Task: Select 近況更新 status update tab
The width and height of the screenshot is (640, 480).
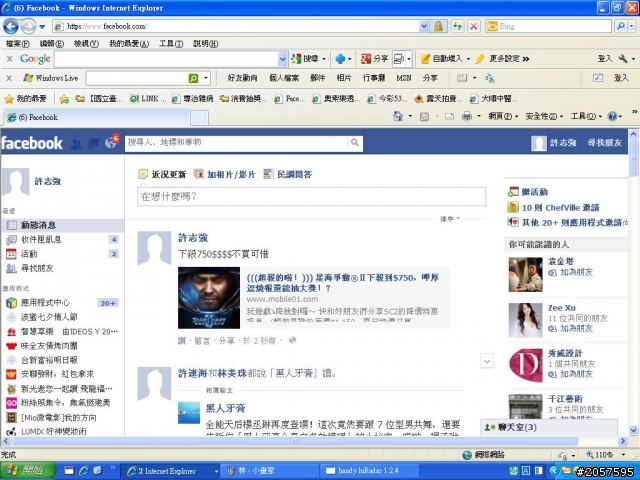Action: (x=162, y=175)
